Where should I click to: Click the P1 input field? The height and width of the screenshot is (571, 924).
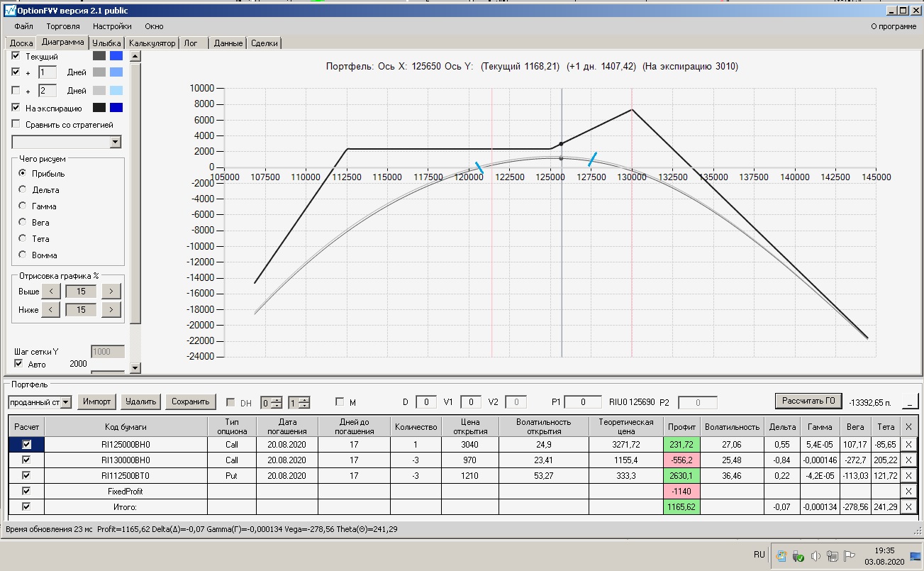tap(583, 402)
